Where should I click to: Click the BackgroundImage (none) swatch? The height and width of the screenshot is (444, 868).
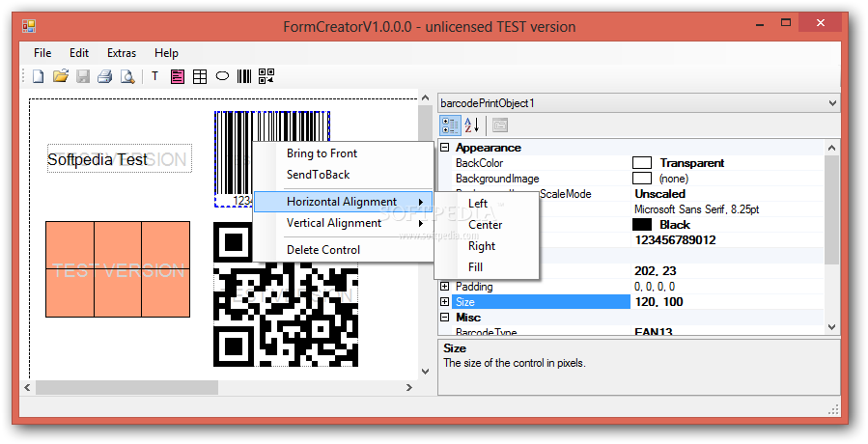pos(642,179)
